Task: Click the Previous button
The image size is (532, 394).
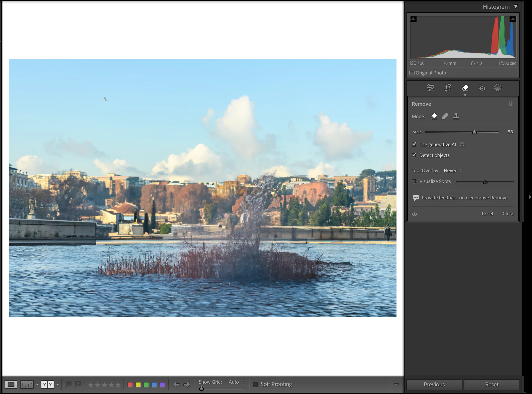Action: 434,384
